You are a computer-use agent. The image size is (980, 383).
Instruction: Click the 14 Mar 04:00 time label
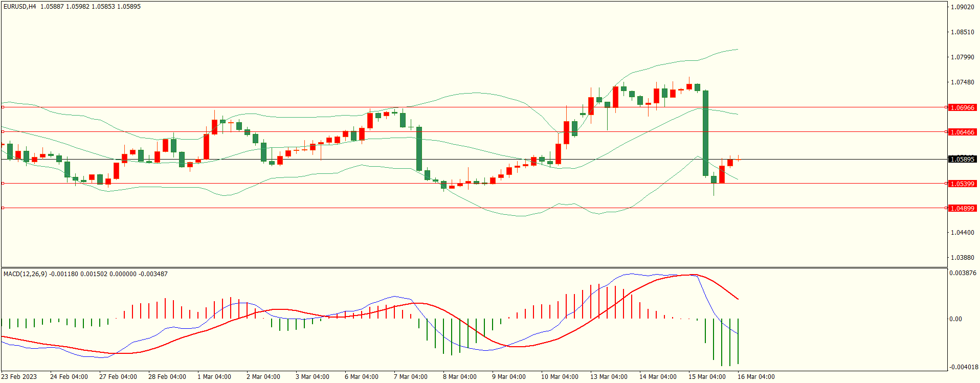coord(658,377)
